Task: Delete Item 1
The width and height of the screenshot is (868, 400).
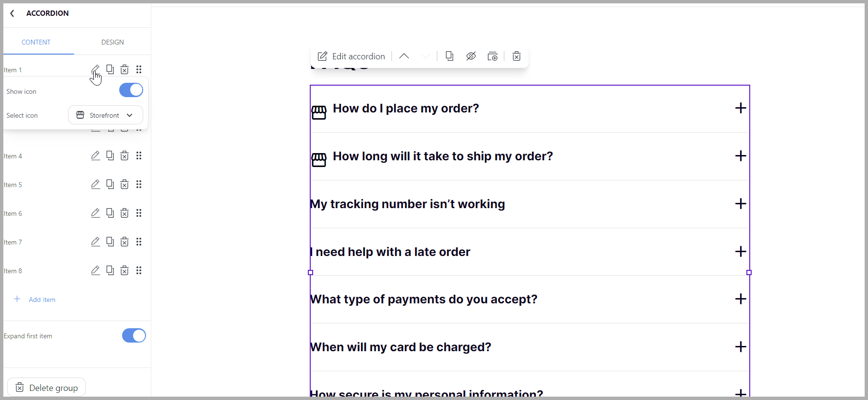Action: (x=124, y=69)
